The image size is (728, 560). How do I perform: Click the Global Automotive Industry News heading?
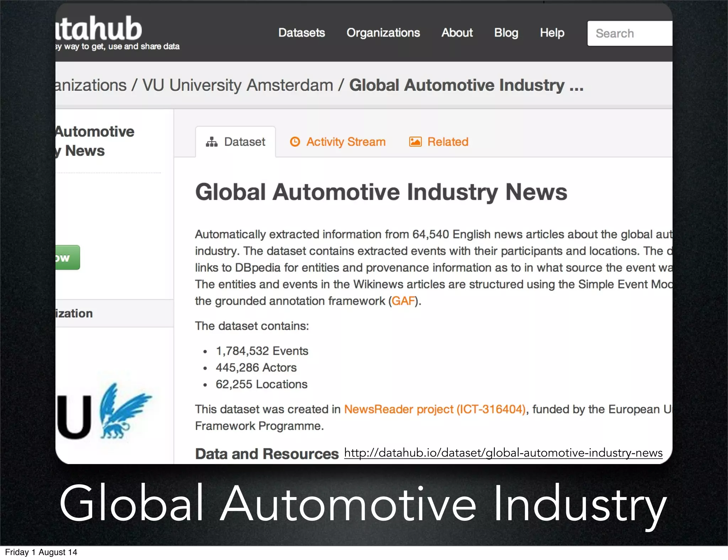click(381, 192)
